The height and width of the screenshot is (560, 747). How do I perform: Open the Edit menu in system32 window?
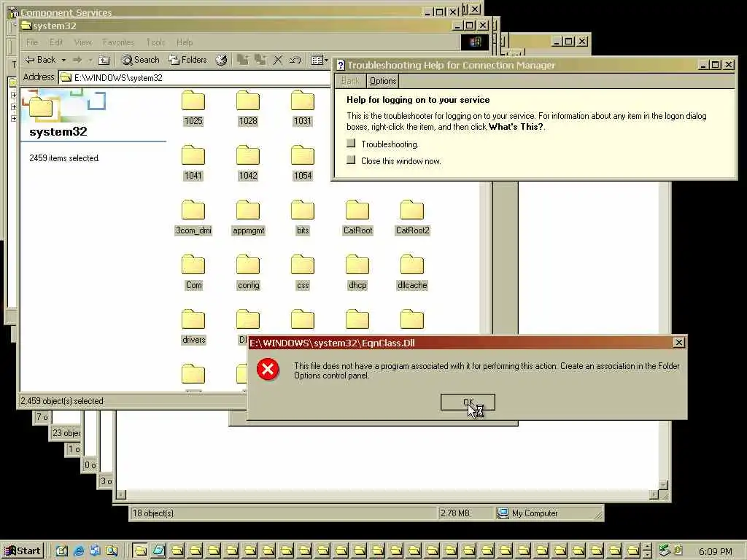click(56, 42)
